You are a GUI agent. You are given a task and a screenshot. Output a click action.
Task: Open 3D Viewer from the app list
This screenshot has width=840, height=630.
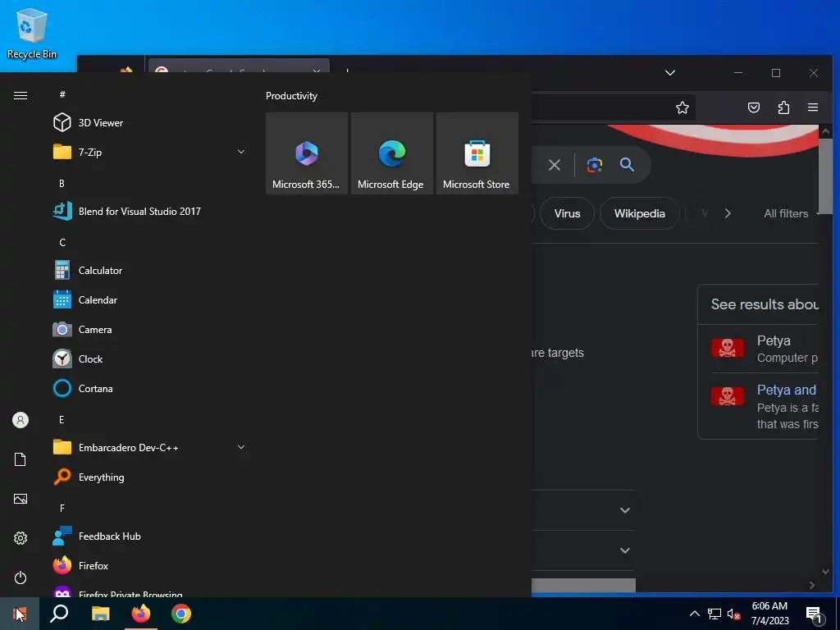[x=150, y=123]
